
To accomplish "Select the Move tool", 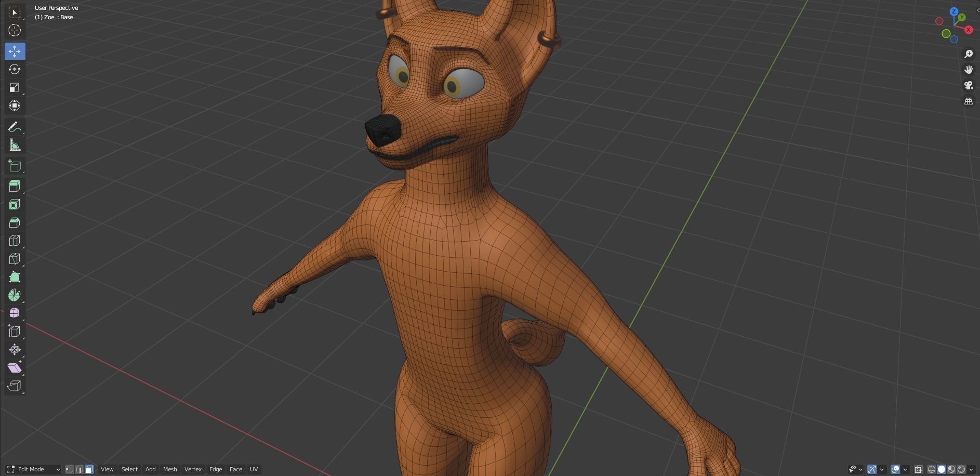I will [x=15, y=51].
